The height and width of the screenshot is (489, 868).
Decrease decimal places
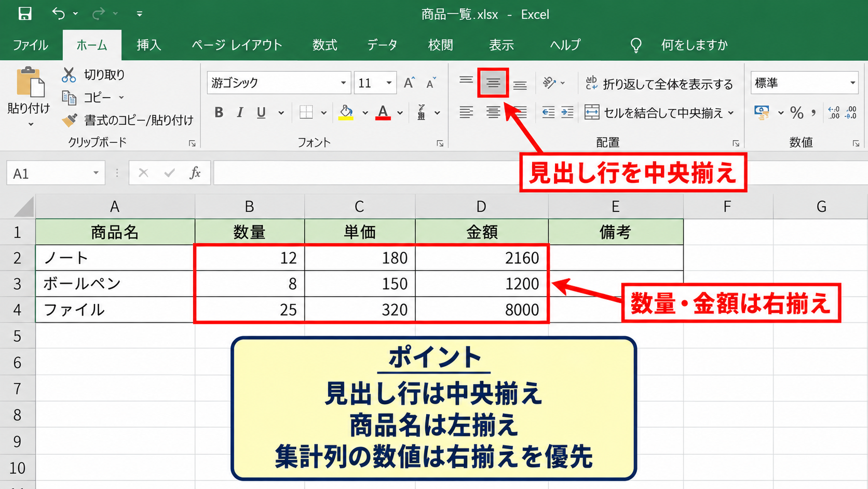[x=851, y=112]
